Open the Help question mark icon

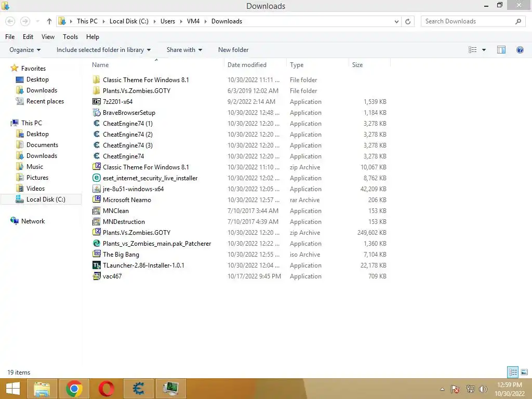tap(520, 50)
